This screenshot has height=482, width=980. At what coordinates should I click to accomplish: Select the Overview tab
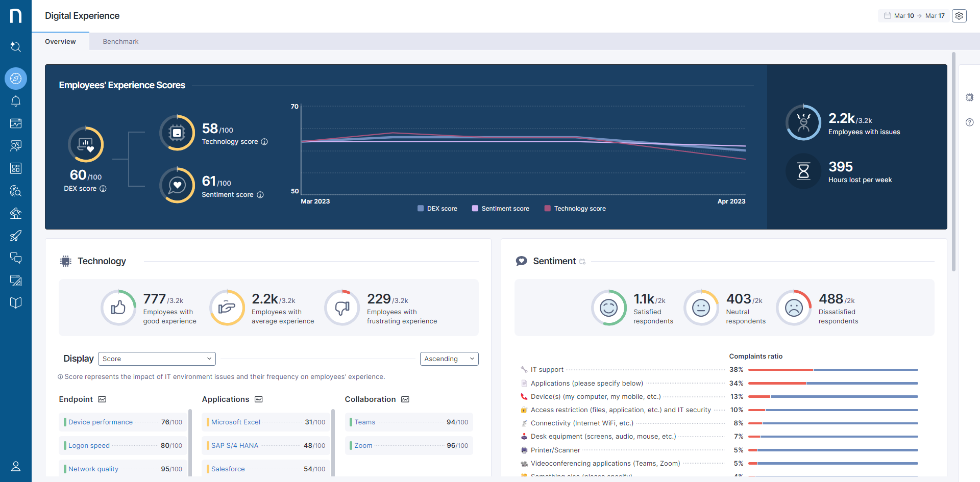[x=60, y=42]
